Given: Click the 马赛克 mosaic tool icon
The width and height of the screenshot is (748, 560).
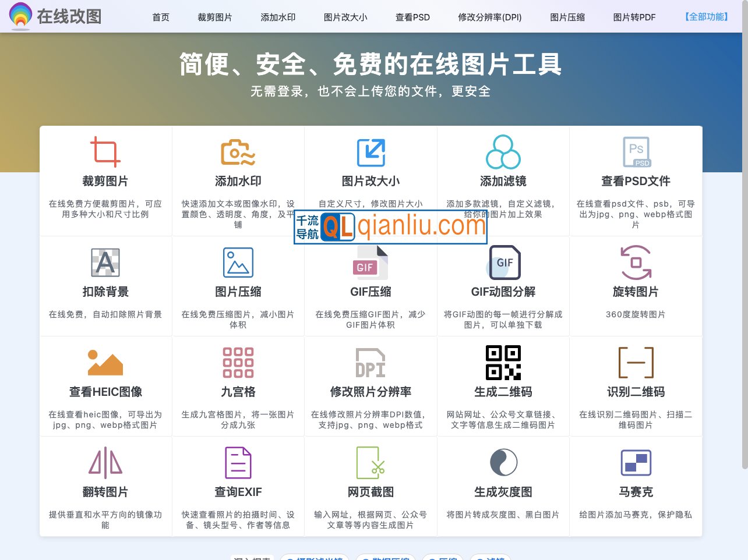Looking at the screenshot, I should (x=636, y=462).
